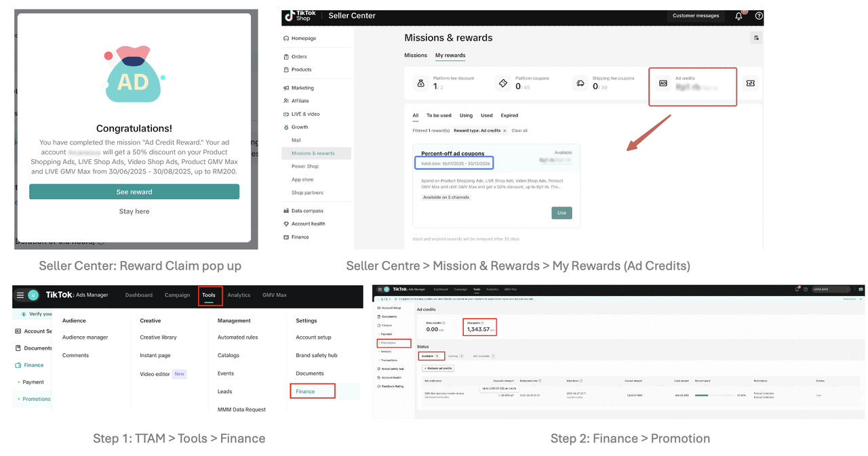868x456 pixels.
Task: Choose Creative library in the Tools menu
Action: (158, 337)
